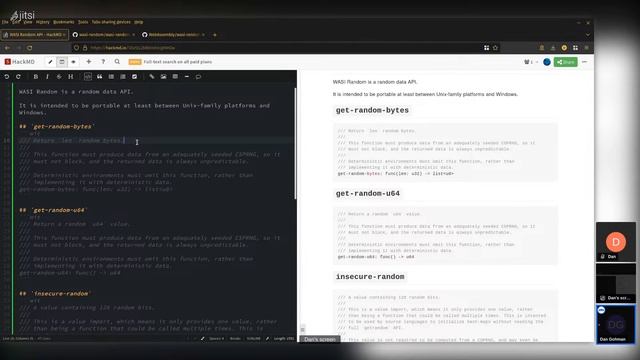Viewport: 640px width, 360px height.
Task: Click get-random-bytes heading in preview
Action: [x=372, y=110]
